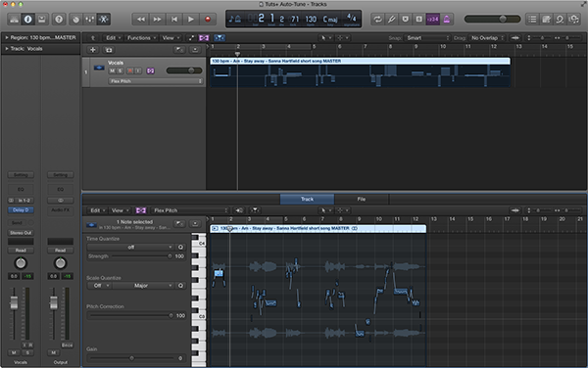The height and width of the screenshot is (368, 588).
Task: Switch to the Track tab in the editor
Action: coord(307,199)
